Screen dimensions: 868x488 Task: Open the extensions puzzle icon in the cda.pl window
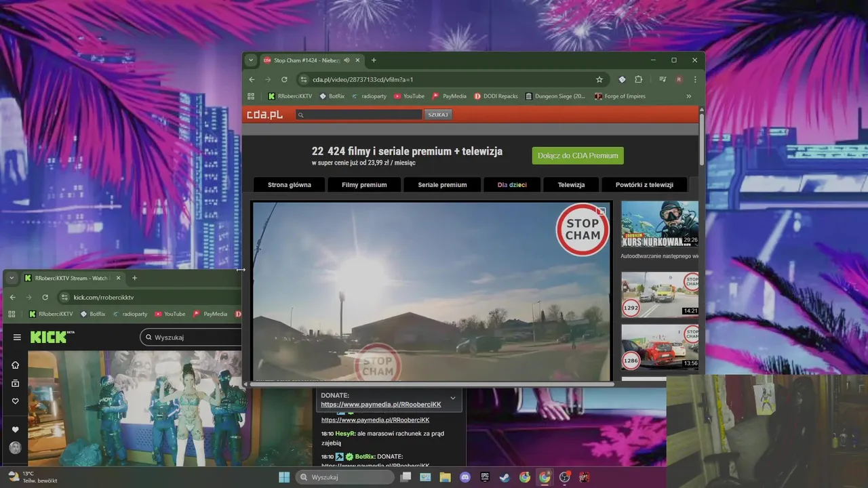click(x=639, y=79)
